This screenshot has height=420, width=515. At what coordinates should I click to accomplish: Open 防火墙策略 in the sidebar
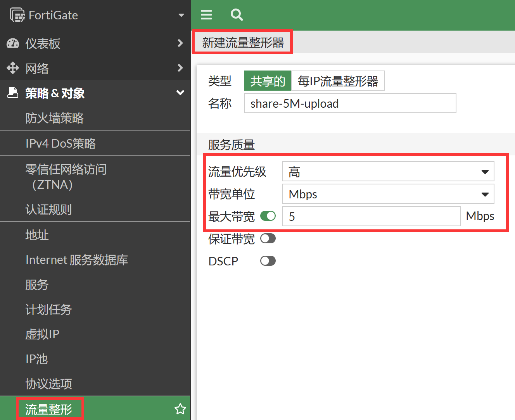(x=54, y=118)
